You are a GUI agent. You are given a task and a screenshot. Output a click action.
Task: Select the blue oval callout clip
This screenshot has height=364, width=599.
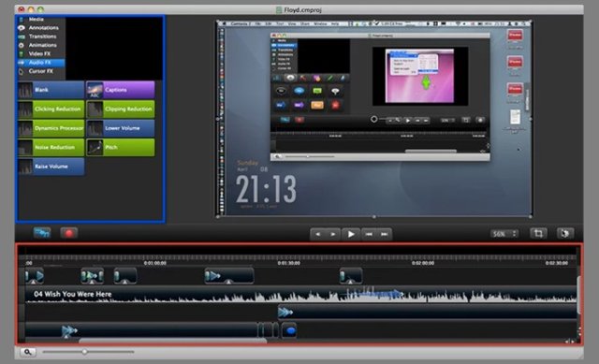(x=289, y=330)
